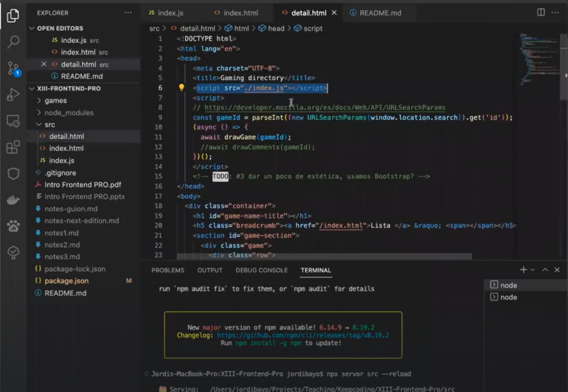The width and height of the screenshot is (568, 392).
Task: Follow the ./index.js script src link
Action: [263, 88]
